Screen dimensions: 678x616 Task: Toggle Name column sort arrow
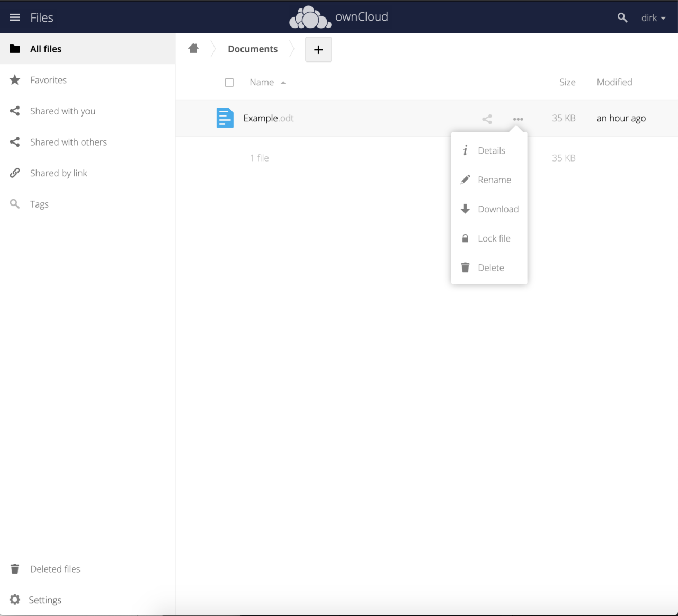(x=283, y=83)
